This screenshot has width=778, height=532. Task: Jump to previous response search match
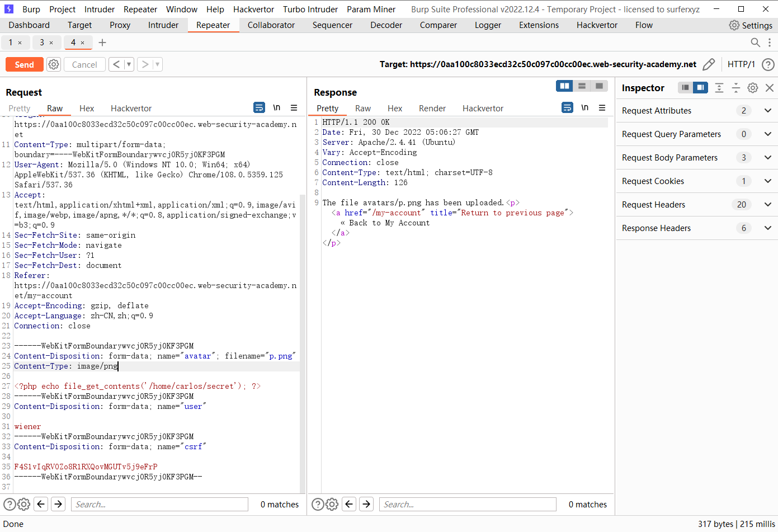[x=349, y=504]
